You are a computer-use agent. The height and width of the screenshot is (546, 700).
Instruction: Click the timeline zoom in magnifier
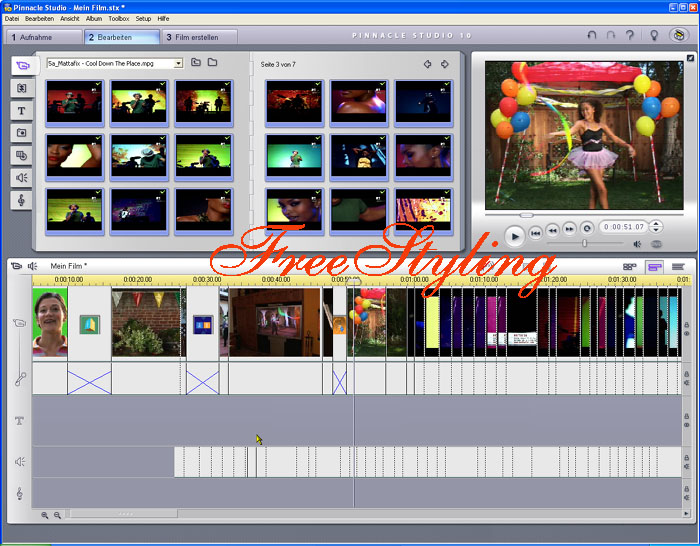45,515
